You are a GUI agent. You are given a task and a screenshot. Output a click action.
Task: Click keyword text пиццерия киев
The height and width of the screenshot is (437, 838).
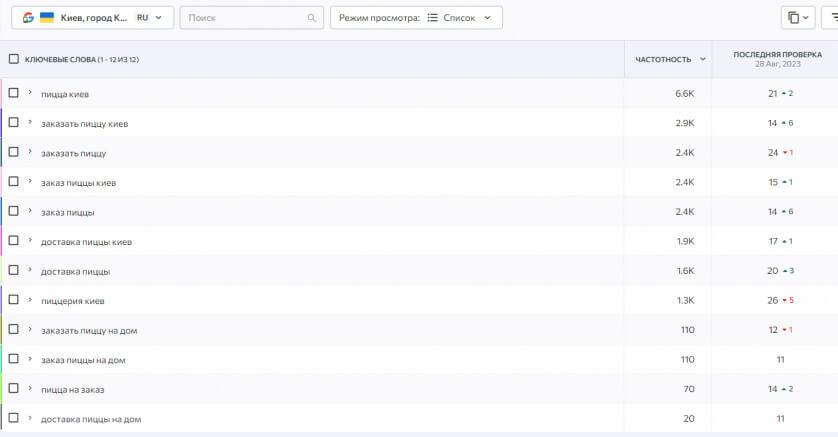[x=73, y=301]
